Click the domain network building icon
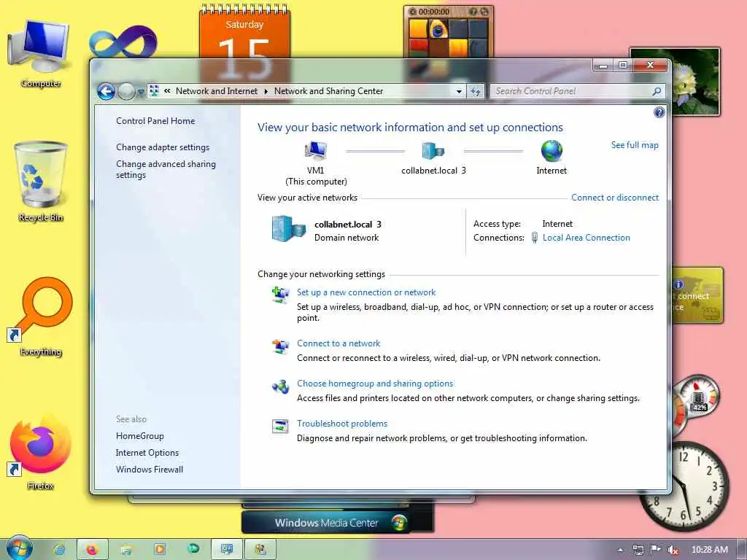 click(x=289, y=228)
